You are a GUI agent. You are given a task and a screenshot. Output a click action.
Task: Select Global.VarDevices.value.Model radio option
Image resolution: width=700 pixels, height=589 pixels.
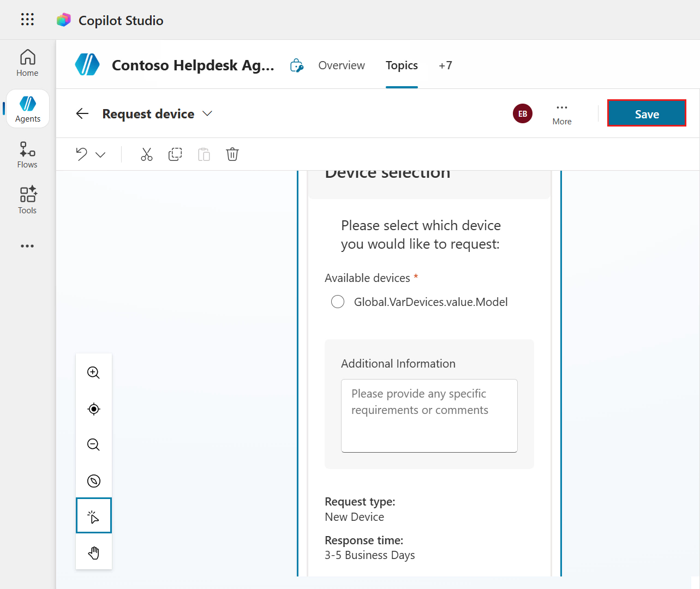tap(338, 302)
